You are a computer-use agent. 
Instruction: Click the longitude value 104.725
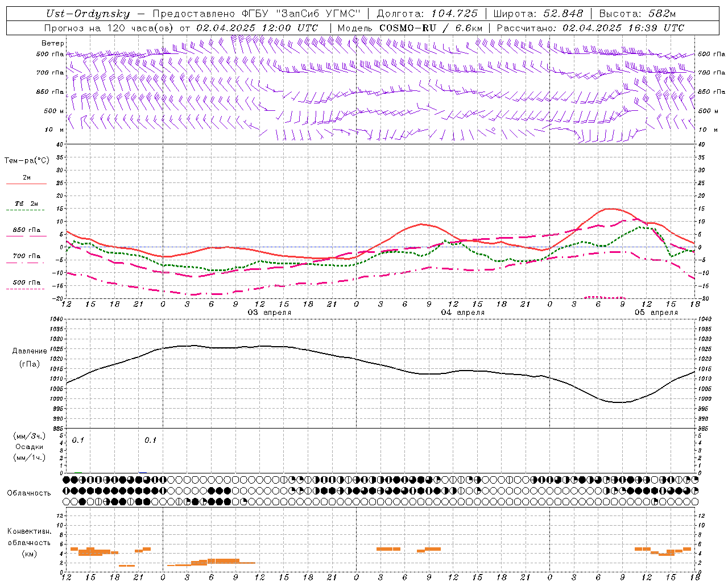coord(454,14)
